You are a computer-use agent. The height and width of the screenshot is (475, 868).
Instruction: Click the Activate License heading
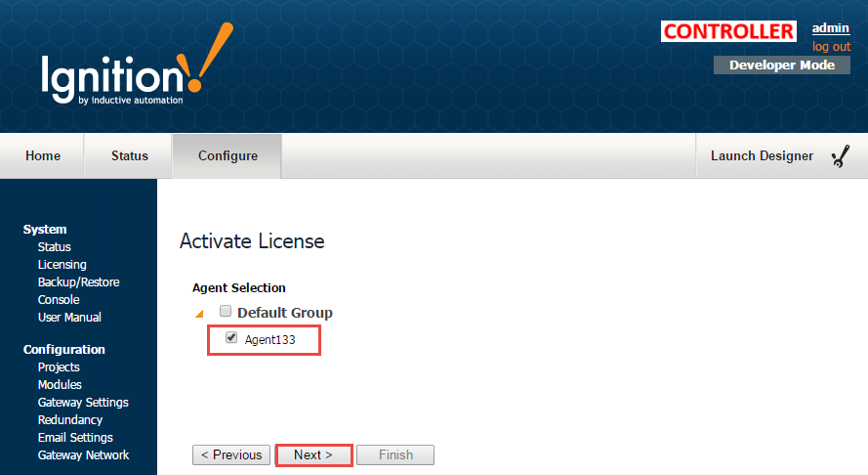click(x=252, y=241)
